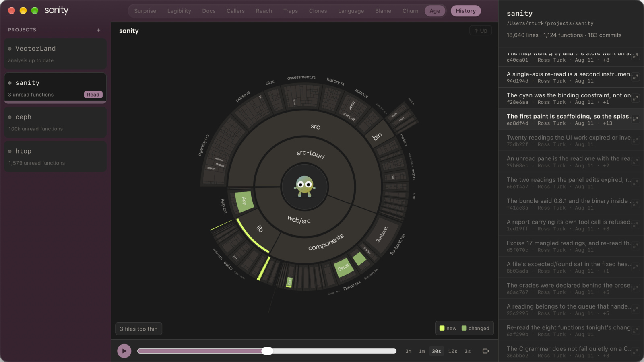Expand commit 29b08ec with its arrow icon
This screenshot has width=644, height=362.
point(635,161)
